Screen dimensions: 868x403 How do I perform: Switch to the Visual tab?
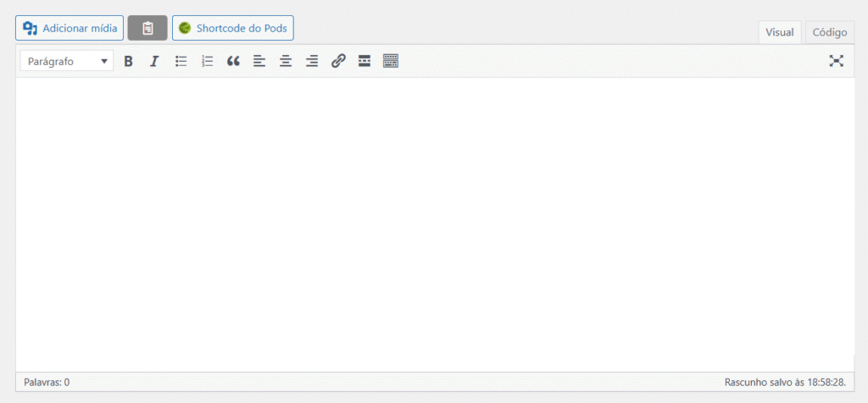[x=779, y=32]
